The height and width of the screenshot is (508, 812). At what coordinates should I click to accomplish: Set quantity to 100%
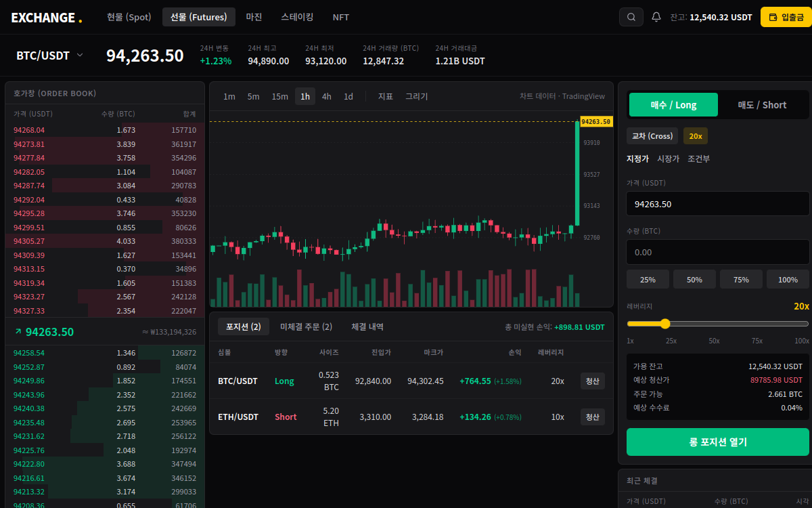point(788,279)
